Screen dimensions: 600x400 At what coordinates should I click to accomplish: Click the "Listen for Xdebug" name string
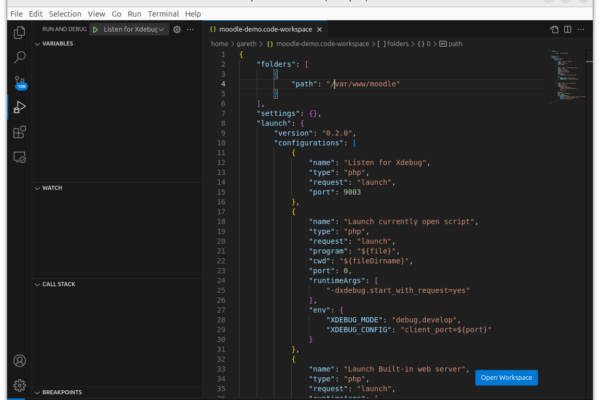(x=385, y=163)
